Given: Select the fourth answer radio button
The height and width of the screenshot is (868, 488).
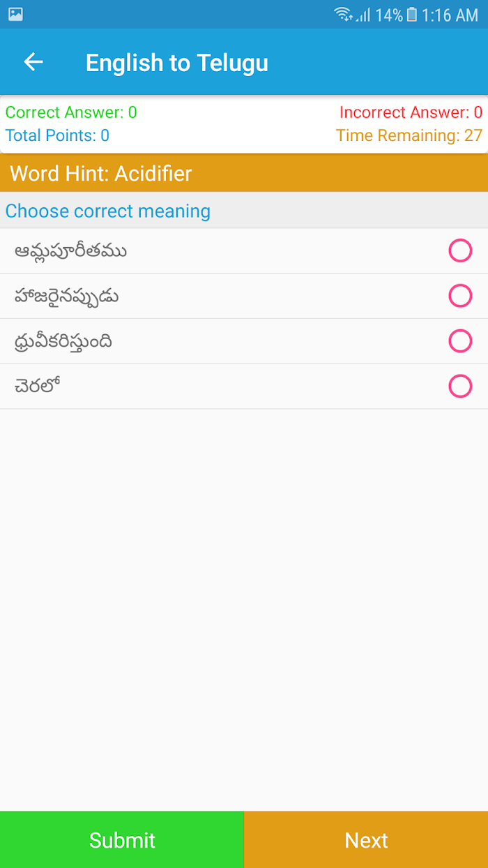Looking at the screenshot, I should pyautogui.click(x=460, y=386).
